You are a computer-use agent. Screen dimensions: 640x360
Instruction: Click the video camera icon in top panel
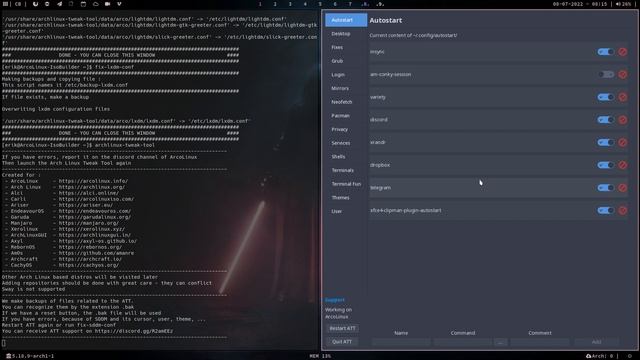click(x=107, y=4)
